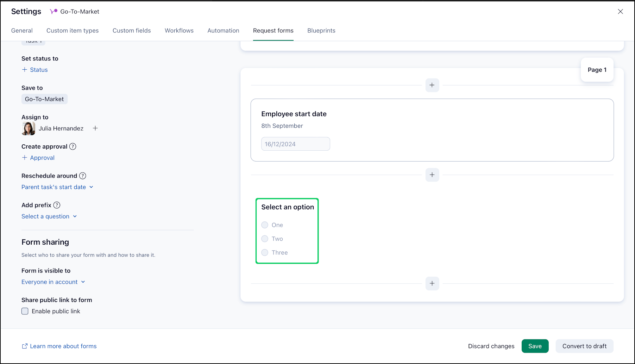Switch to the Automation tab
635x364 pixels.
click(x=223, y=31)
